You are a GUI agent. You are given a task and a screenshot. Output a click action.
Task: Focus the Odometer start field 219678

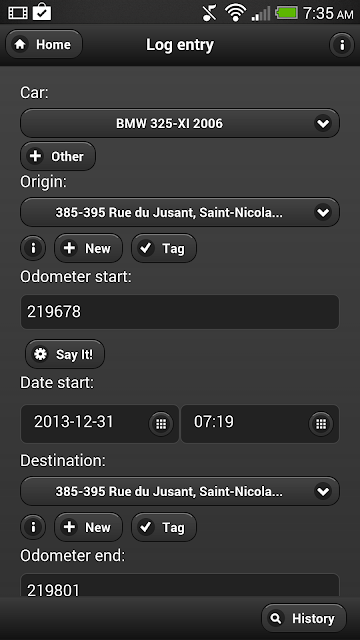[180, 312]
